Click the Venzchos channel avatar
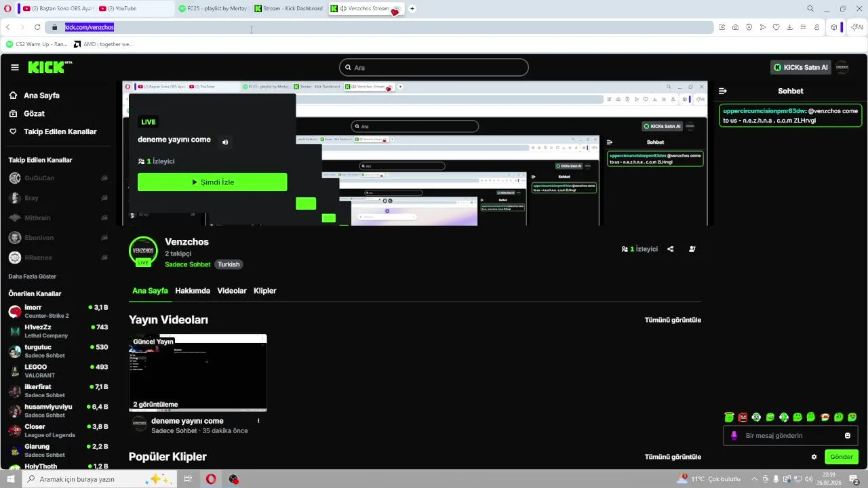 (x=143, y=251)
